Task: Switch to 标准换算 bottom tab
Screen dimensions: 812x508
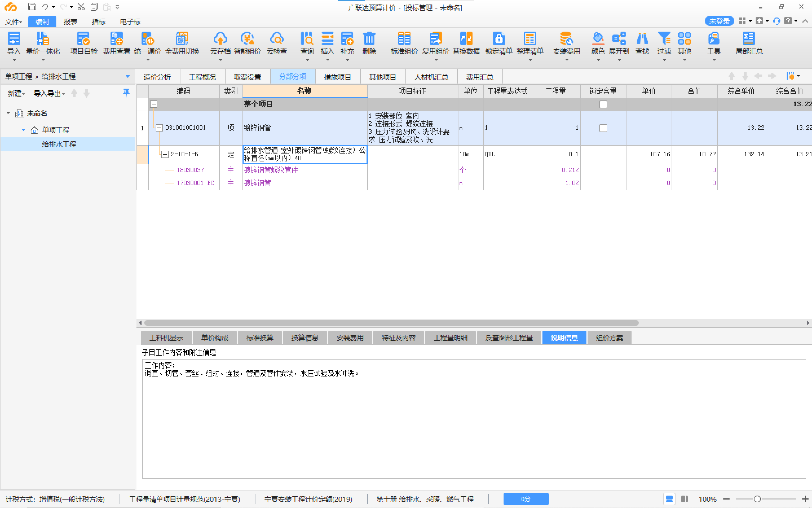Action: [260, 338]
